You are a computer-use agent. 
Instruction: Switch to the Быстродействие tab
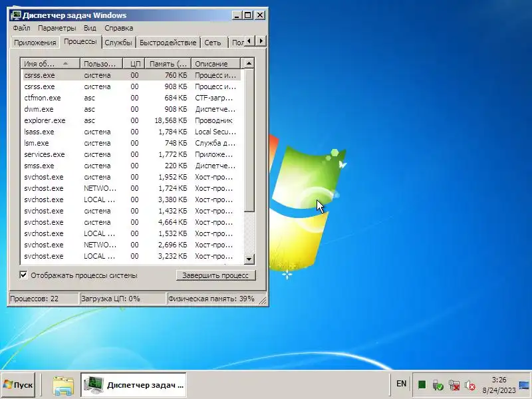pyautogui.click(x=168, y=43)
